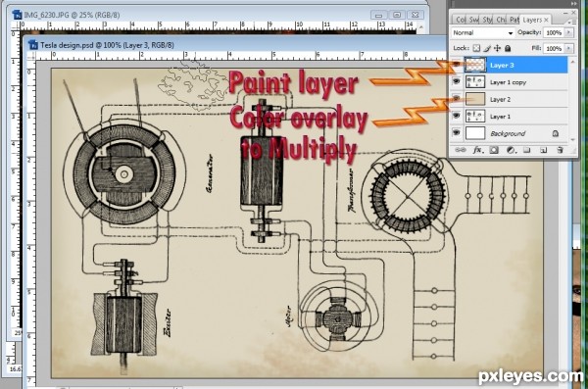Open the fx layer style menu
This screenshot has height=389, width=588.
tap(477, 150)
